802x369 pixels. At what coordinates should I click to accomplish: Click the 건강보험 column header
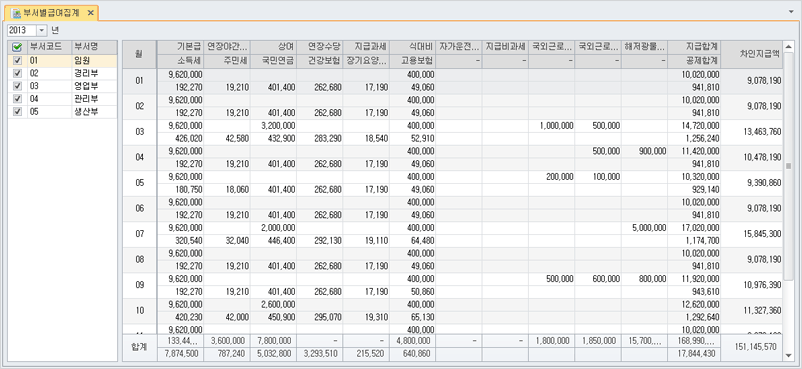[320, 61]
